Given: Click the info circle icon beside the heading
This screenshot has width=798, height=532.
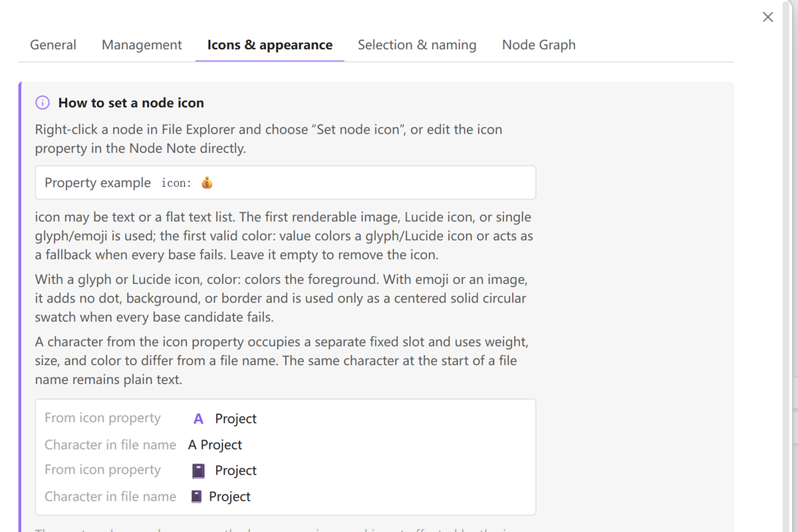Looking at the screenshot, I should tap(43, 102).
